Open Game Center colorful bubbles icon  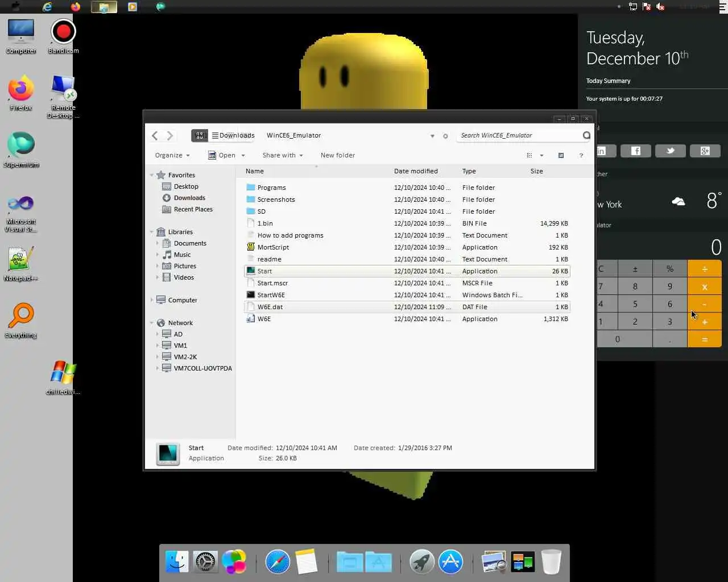234,562
